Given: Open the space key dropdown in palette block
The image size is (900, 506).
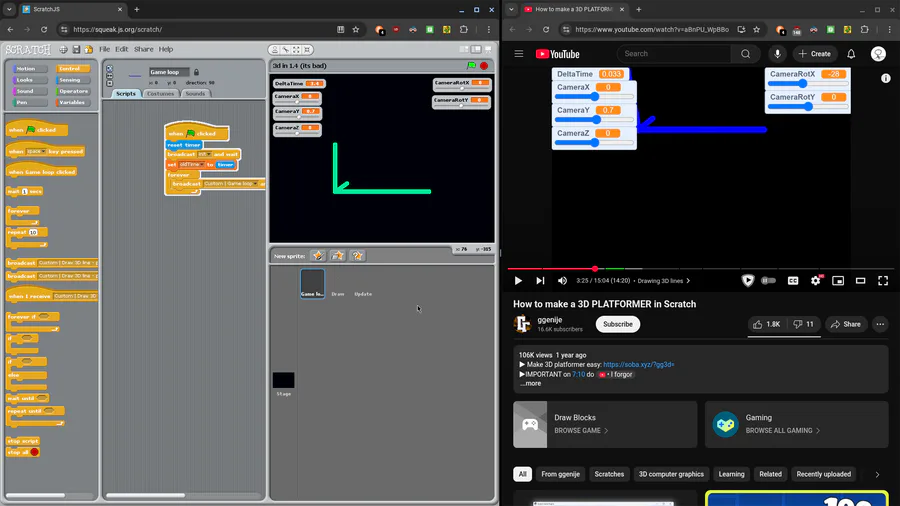Looking at the screenshot, I should pos(36,151).
